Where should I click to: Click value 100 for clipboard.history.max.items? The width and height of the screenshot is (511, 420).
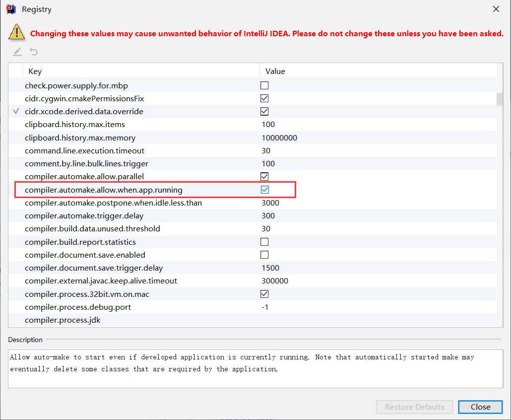point(268,125)
